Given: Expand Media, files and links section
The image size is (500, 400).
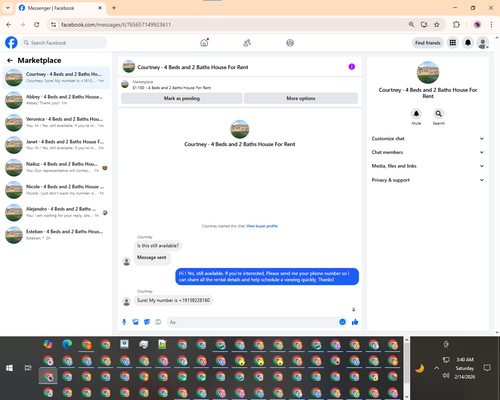Looking at the screenshot, I should click(x=428, y=166).
